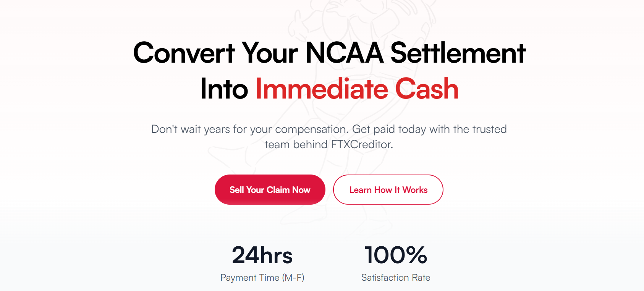
Task: Click the word Convert in the headline
Action: pyautogui.click(x=184, y=53)
